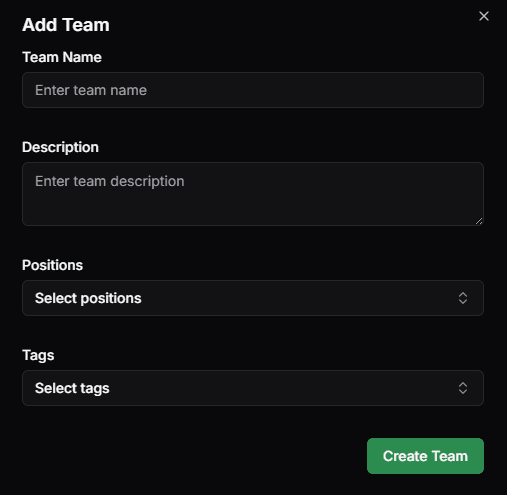
Task: Expand the Tags combo box
Action: (x=253, y=388)
